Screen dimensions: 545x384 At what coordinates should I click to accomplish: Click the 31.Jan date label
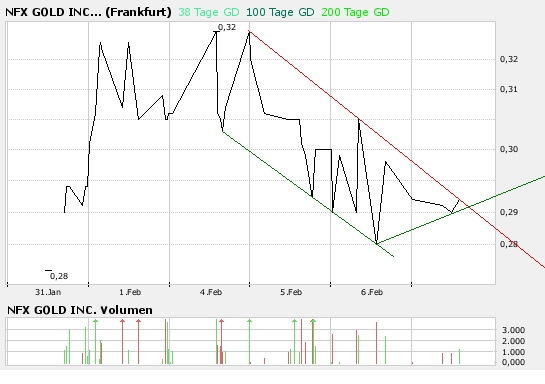[x=48, y=292]
